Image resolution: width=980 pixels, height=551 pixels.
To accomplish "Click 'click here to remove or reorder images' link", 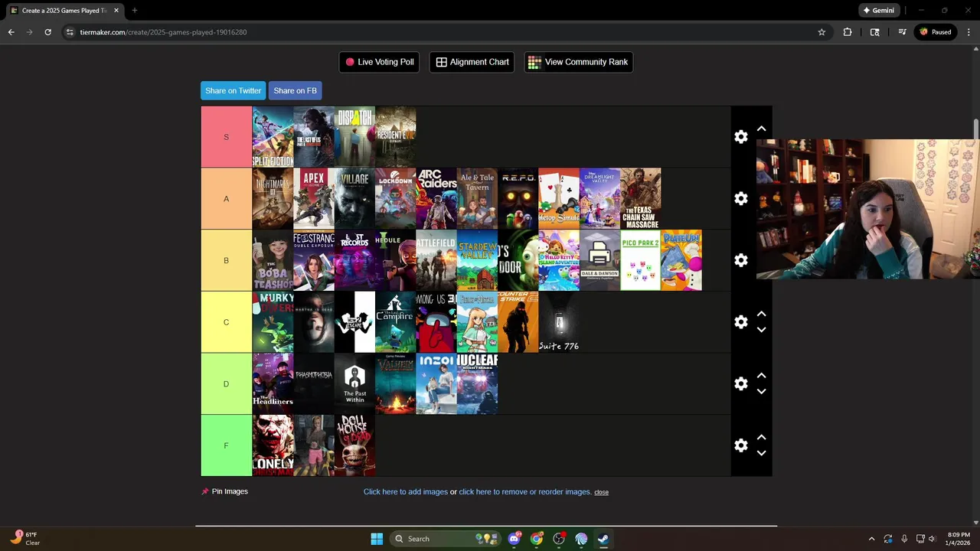I will 525,492.
